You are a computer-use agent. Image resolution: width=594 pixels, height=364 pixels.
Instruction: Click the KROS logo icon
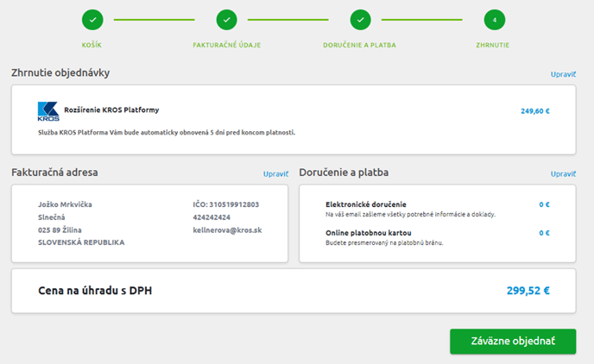tap(48, 111)
